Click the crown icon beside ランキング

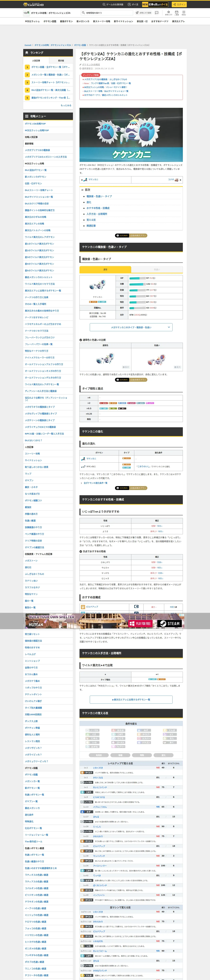[27, 52]
